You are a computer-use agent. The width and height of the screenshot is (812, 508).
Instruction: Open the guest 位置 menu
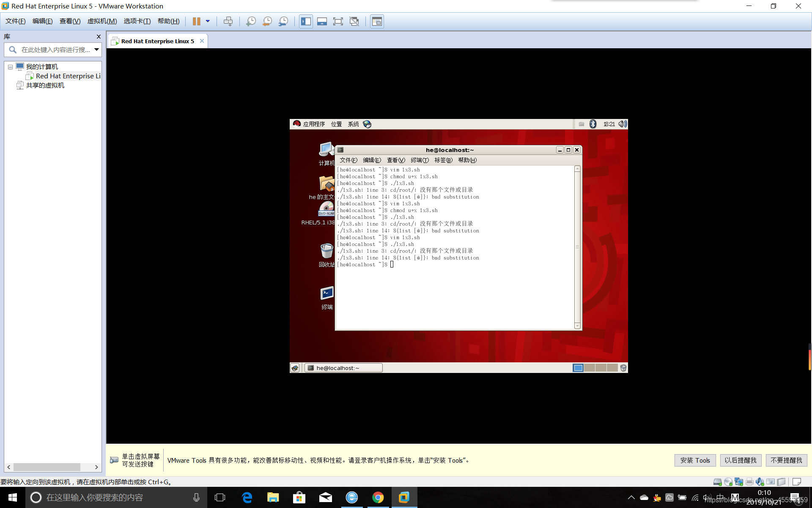tap(336, 124)
